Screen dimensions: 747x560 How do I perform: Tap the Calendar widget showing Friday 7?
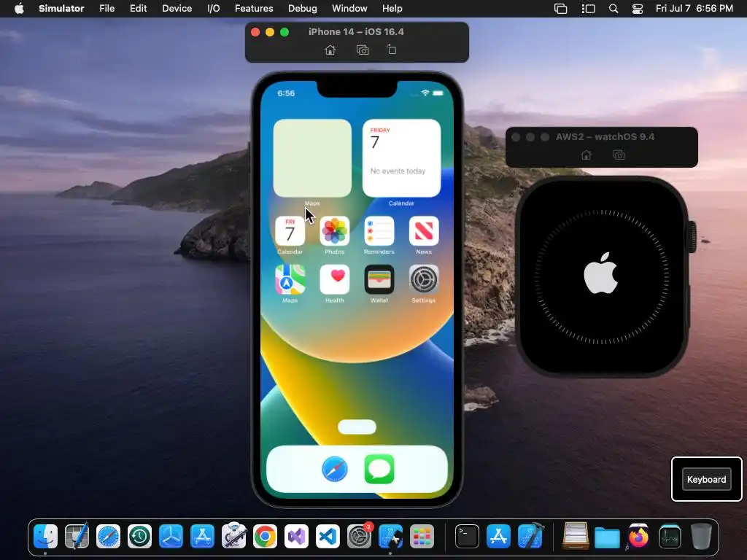tap(401, 158)
